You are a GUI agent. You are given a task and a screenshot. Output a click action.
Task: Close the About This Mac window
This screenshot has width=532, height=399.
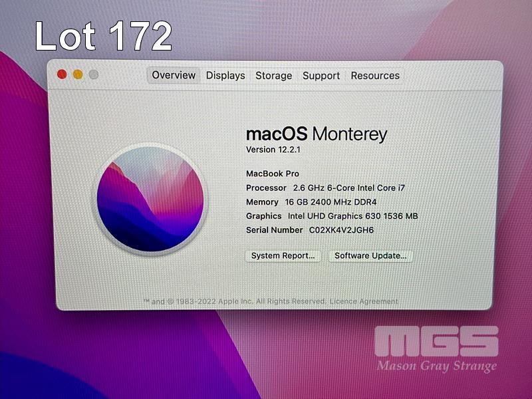pos(62,74)
